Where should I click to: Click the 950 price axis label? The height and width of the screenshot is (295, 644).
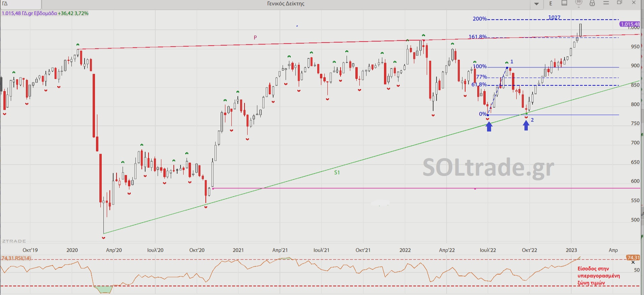pyautogui.click(x=635, y=47)
